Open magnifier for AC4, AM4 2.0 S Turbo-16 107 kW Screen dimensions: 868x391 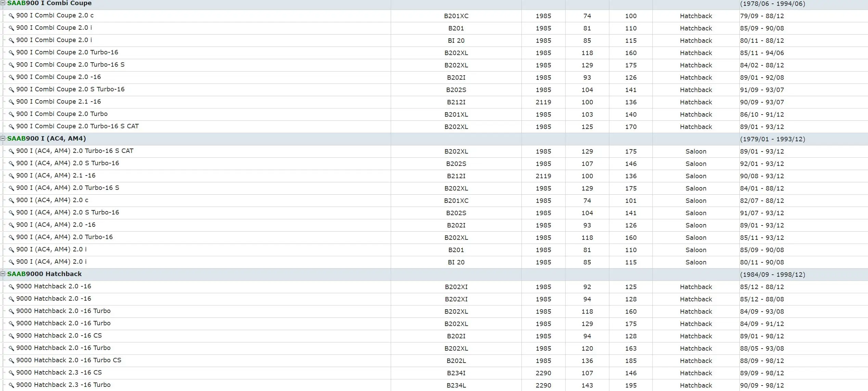pos(11,164)
